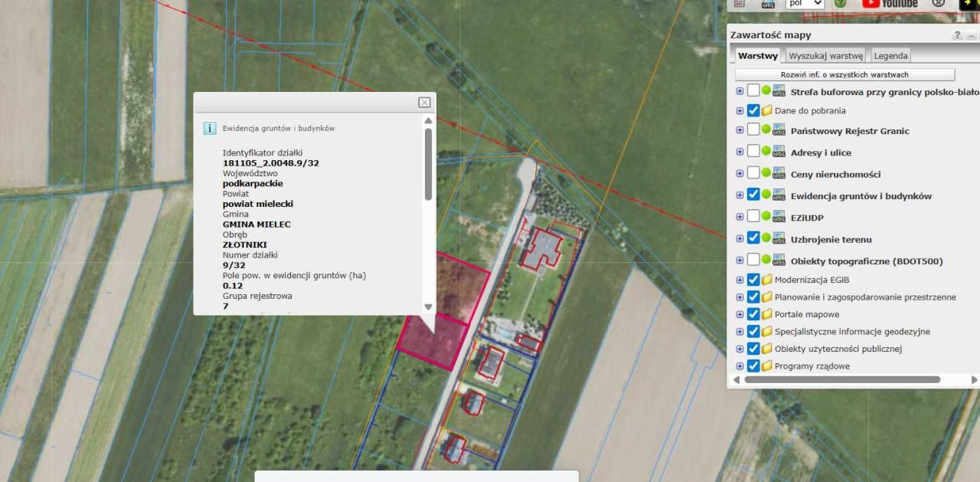The height and width of the screenshot is (482, 980).
Task: Uncheck the Ewidencja gruntów i budynków layer
Action: [753, 195]
